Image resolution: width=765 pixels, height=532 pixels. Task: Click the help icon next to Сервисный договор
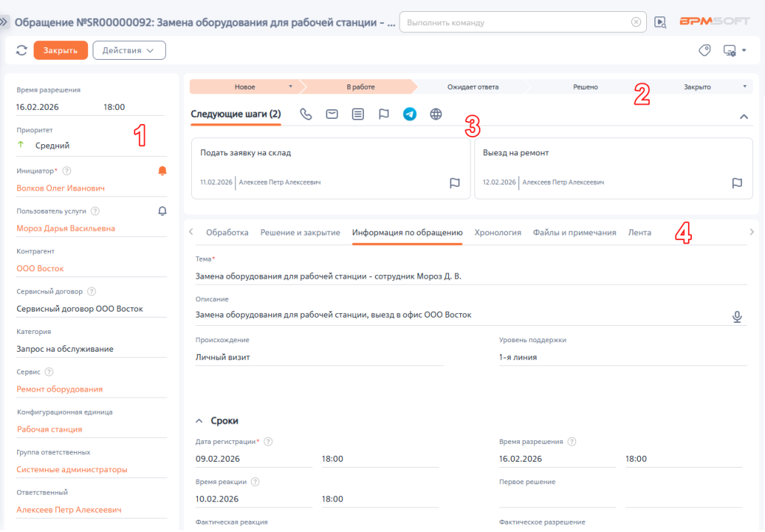pyautogui.click(x=91, y=291)
